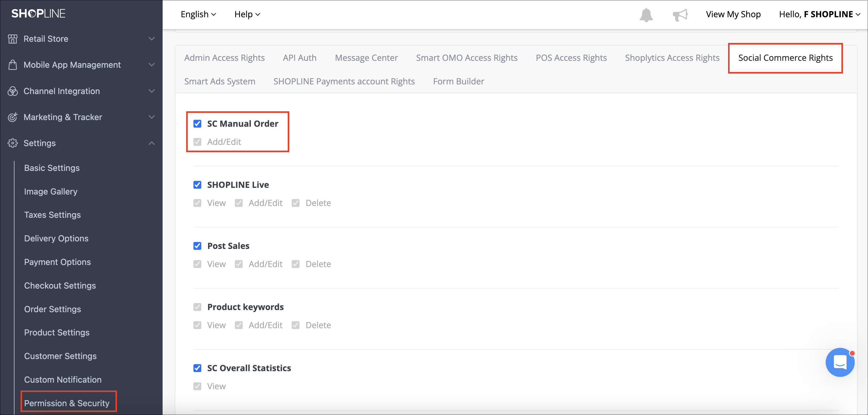
Task: Open Permission & Security in sidebar
Action: pos(67,403)
